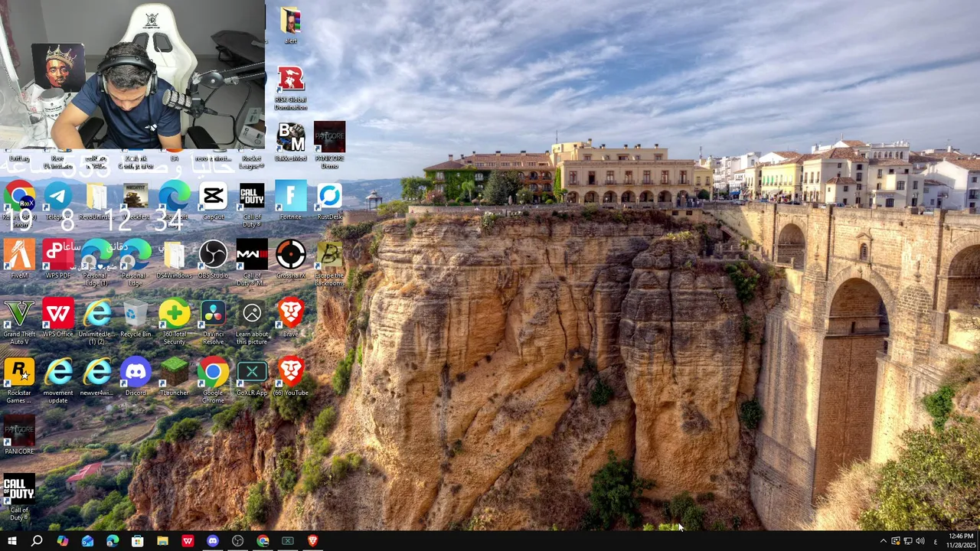
Task: Open the Rocket League desktop shortcut
Action: pyautogui.click(x=252, y=161)
